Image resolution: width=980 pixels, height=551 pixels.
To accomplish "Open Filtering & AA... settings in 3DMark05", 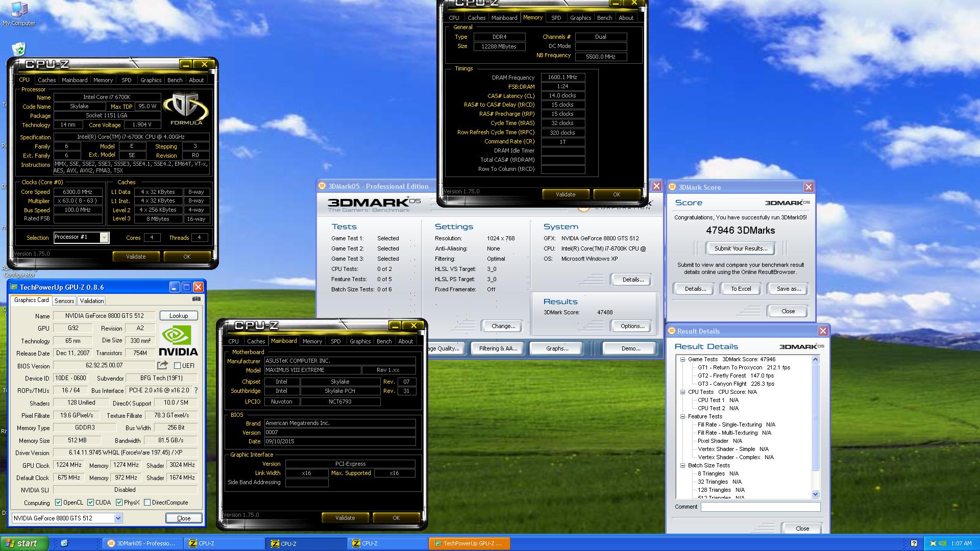I will coord(498,348).
